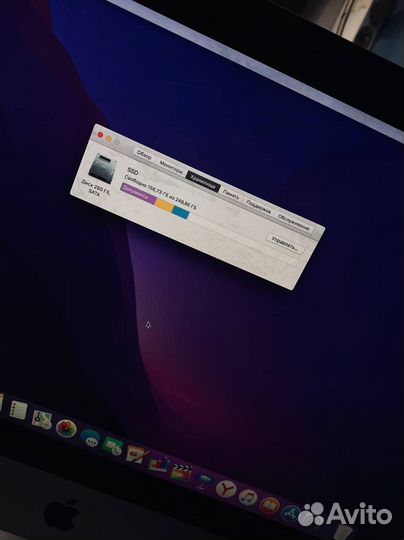This screenshot has height=540, width=404.
Task: Open iTunes from the Dock
Action: (248, 497)
